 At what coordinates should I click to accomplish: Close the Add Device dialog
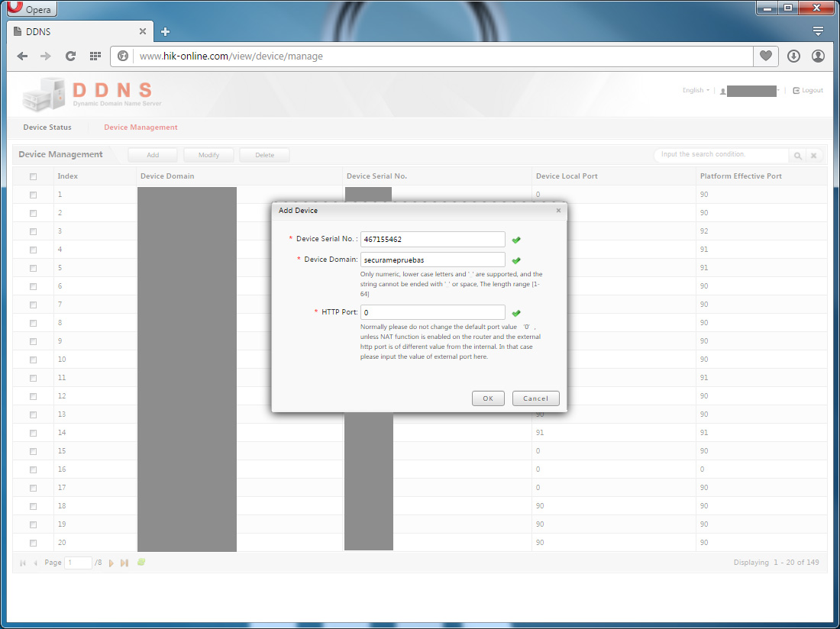(x=558, y=211)
